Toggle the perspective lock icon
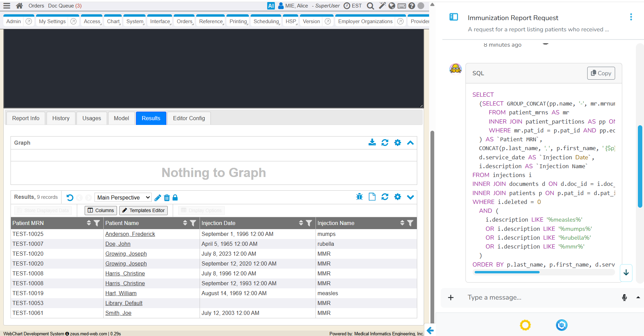The width and height of the screenshot is (644, 336). [x=175, y=198]
